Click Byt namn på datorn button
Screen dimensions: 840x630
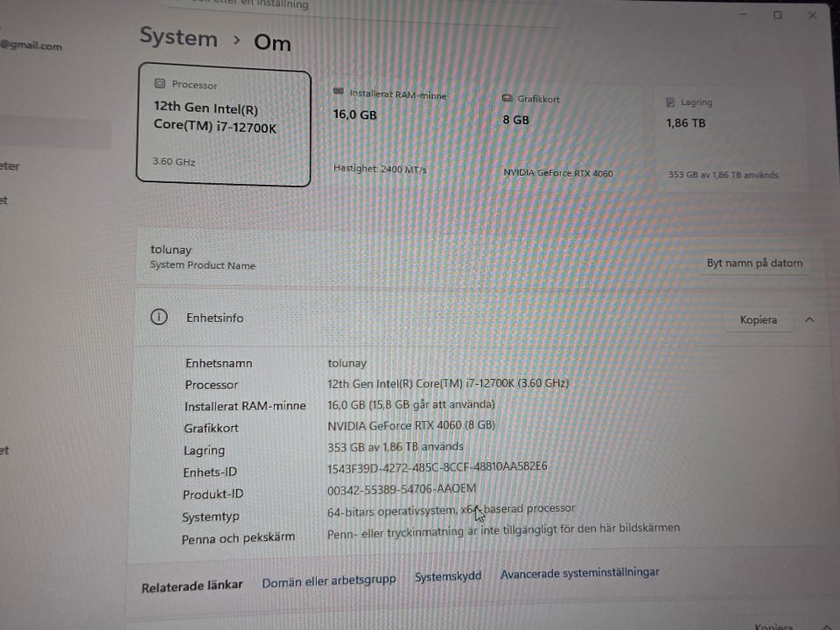coord(755,263)
